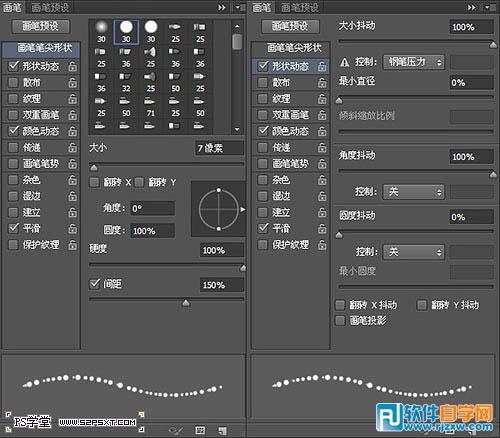Viewport: 500px width, 438px height.
Task: Click the 大小 size input showing 7像素
Action: coord(219,148)
